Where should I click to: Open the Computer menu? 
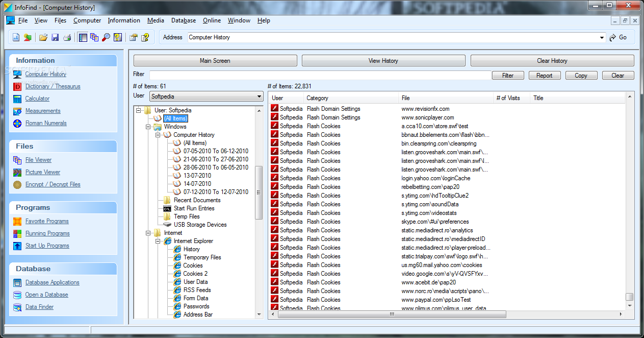[87, 20]
